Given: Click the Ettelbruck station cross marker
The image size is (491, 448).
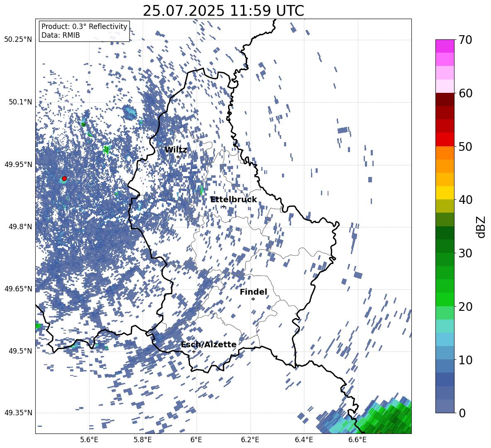Looking at the screenshot, I should 224,206.
